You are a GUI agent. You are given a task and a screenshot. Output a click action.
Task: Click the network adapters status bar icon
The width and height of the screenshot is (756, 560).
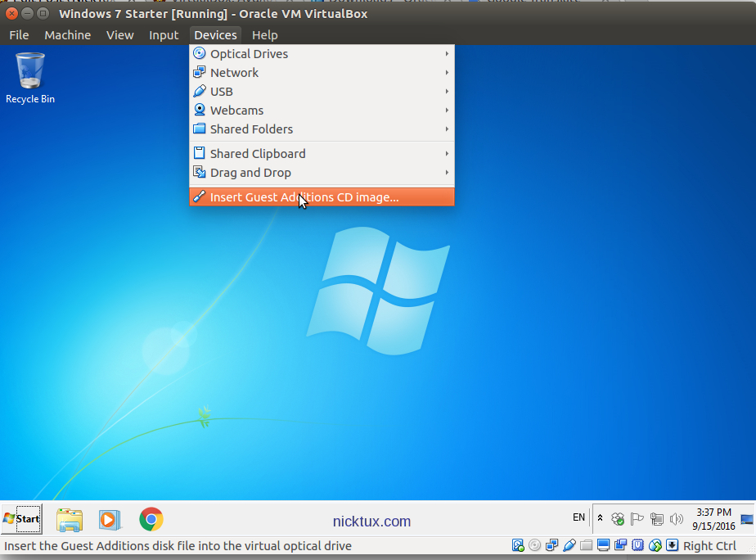coord(551,546)
